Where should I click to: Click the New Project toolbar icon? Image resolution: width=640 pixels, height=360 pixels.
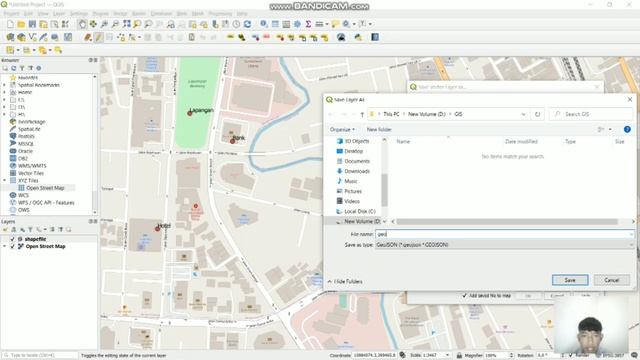tap(10, 24)
